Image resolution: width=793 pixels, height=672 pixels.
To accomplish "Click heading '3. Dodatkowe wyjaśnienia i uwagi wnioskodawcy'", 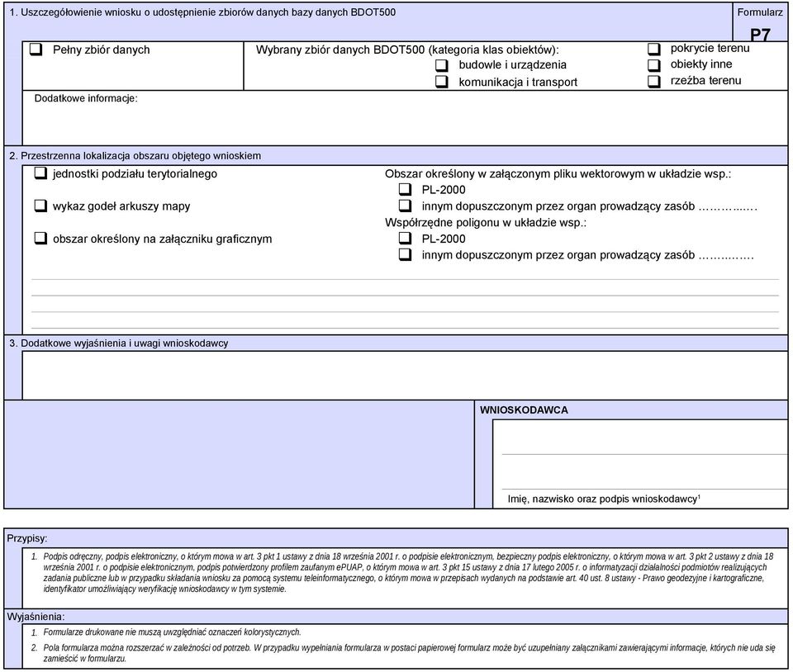I will click(119, 343).
